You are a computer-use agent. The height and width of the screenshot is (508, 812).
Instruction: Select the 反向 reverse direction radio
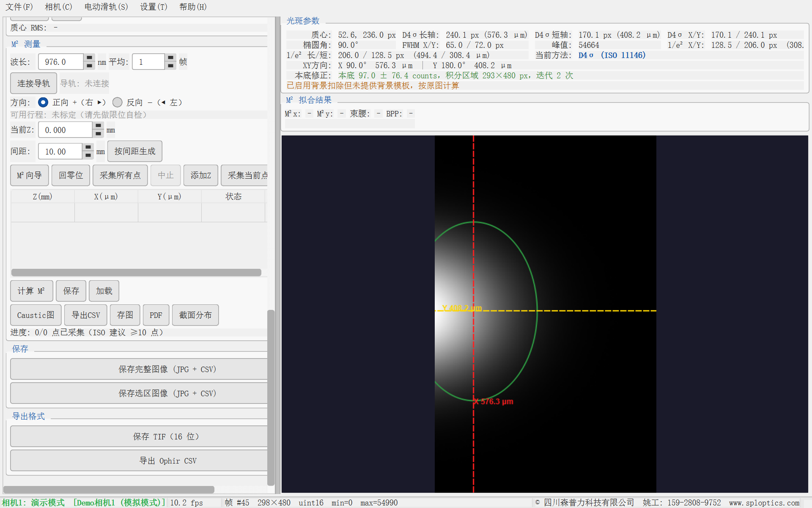[118, 102]
